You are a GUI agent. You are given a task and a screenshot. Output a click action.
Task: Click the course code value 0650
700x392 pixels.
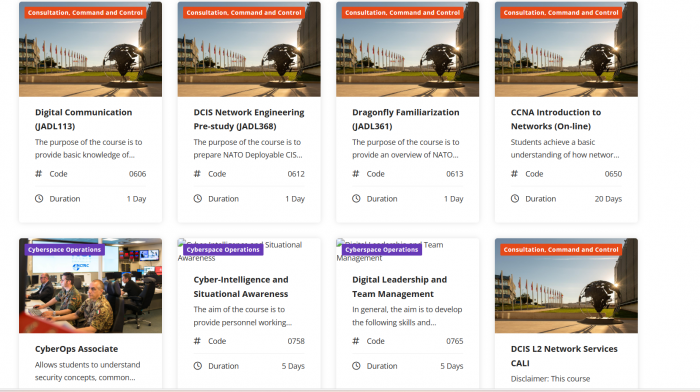613,174
